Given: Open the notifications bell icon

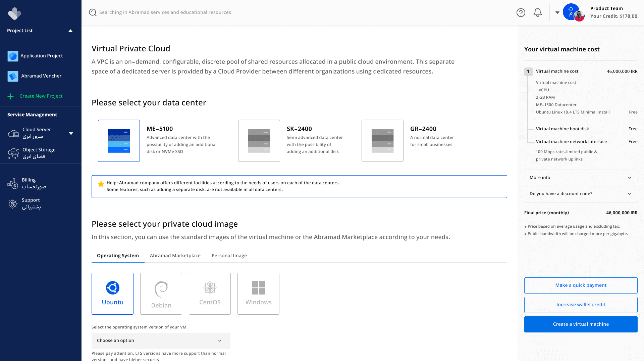Looking at the screenshot, I should coord(538,12).
